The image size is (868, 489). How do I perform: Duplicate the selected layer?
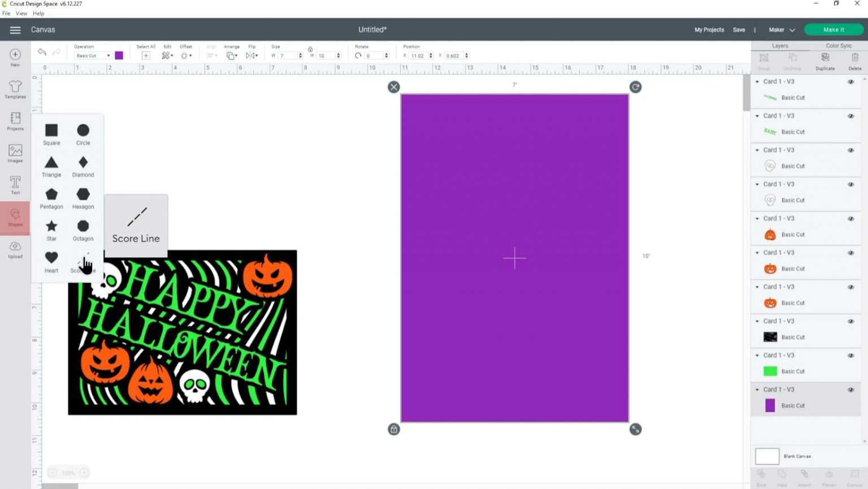click(x=825, y=61)
